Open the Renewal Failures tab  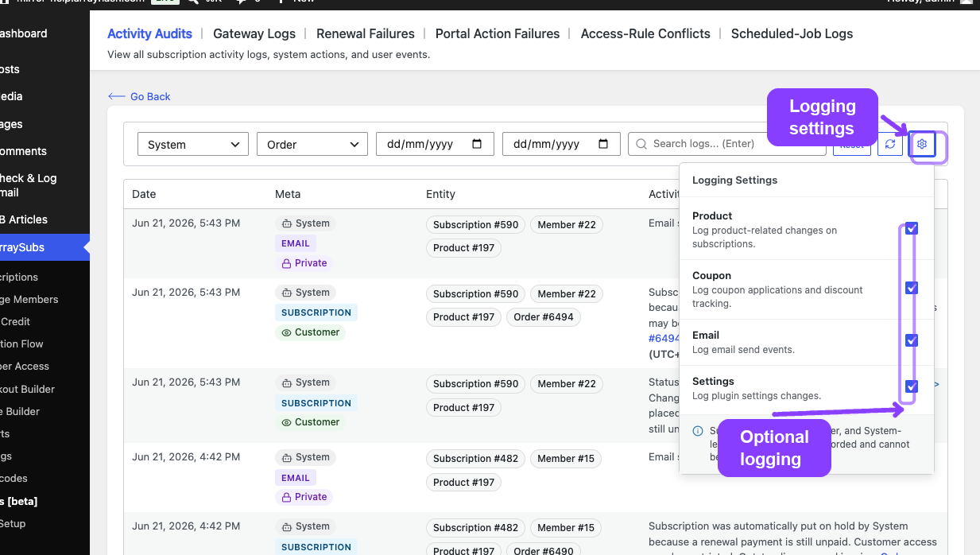[366, 33]
